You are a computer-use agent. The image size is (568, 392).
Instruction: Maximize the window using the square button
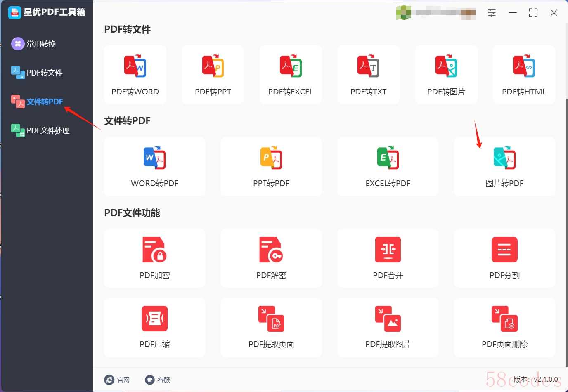533,13
